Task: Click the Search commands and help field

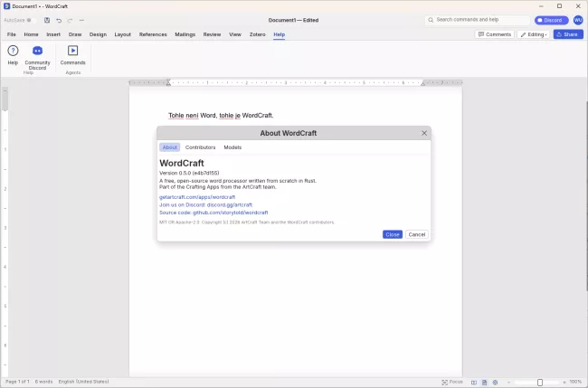Action: pyautogui.click(x=478, y=20)
